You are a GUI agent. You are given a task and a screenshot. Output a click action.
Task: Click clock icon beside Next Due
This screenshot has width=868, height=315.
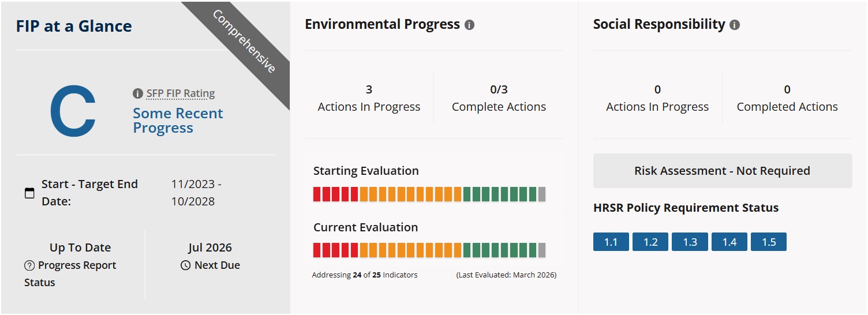185,265
